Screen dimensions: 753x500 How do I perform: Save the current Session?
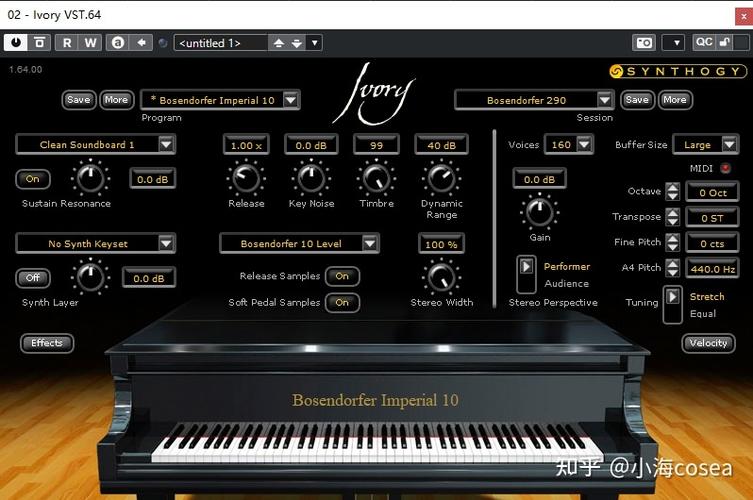637,100
